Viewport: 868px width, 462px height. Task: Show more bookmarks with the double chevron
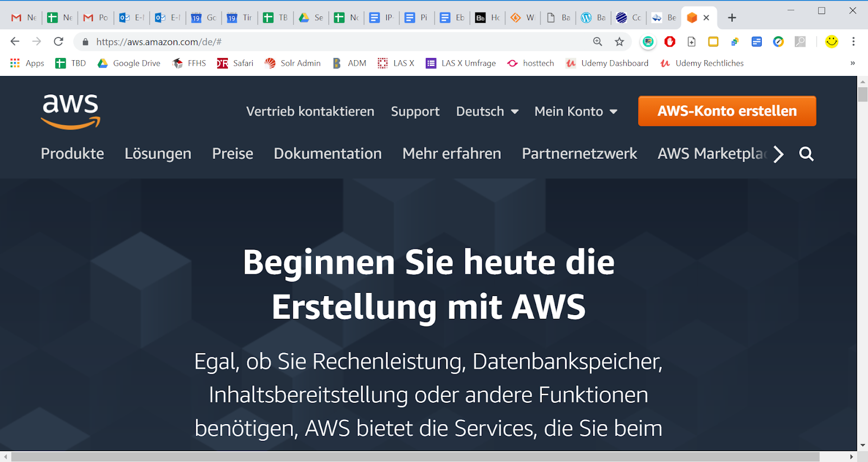click(x=853, y=63)
